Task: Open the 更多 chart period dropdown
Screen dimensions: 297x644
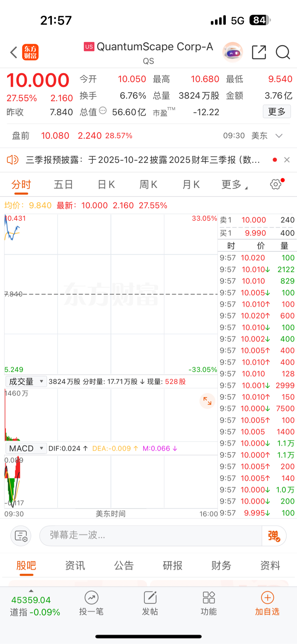Action: (234, 185)
